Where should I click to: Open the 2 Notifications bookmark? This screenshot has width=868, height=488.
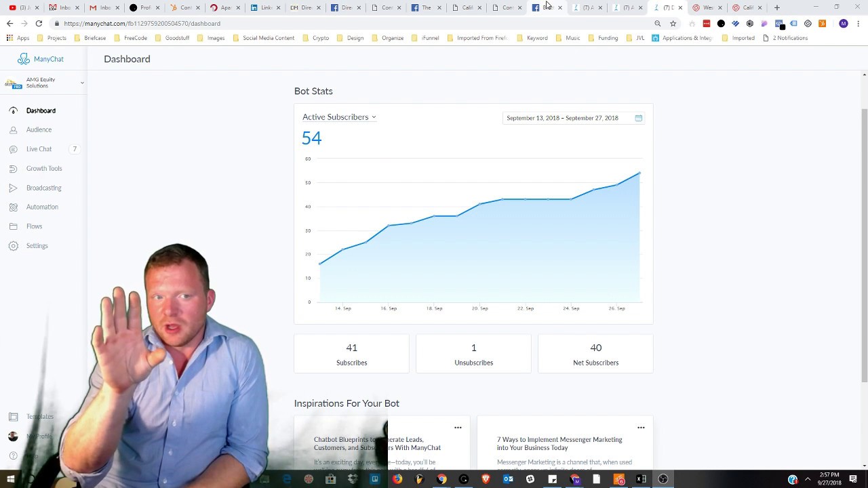(785, 38)
